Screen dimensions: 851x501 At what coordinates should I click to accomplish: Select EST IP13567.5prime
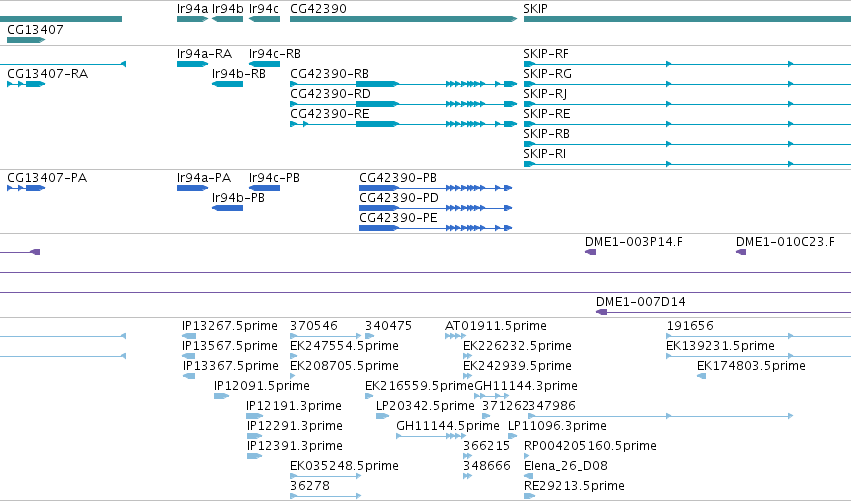(x=189, y=357)
